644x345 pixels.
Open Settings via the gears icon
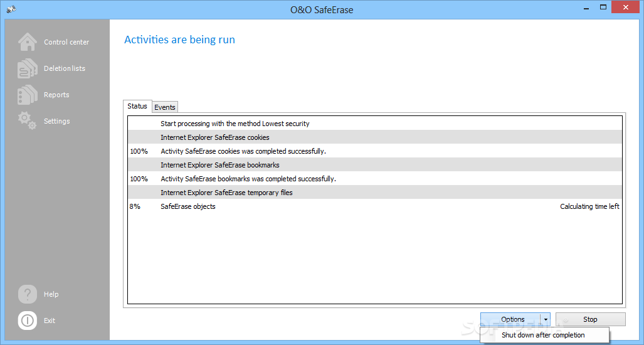pyautogui.click(x=27, y=120)
